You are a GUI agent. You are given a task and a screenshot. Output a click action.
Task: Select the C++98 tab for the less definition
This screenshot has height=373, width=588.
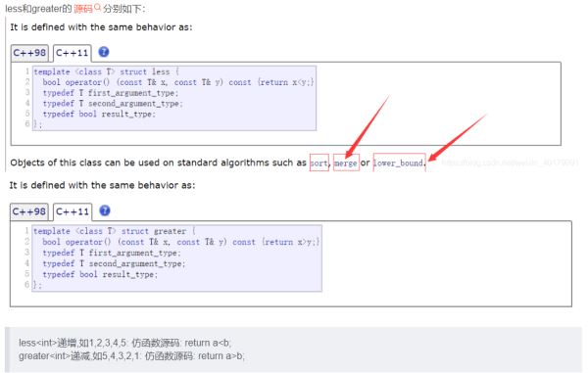(29, 53)
